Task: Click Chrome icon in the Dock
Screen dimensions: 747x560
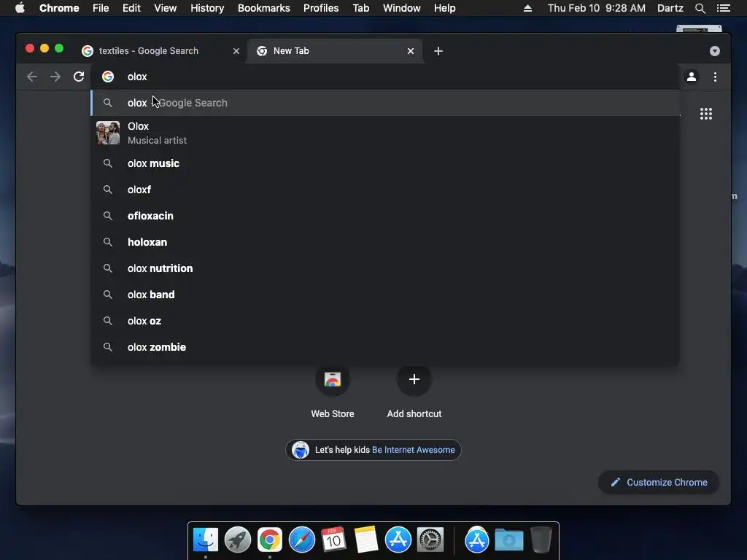Action: click(270, 540)
